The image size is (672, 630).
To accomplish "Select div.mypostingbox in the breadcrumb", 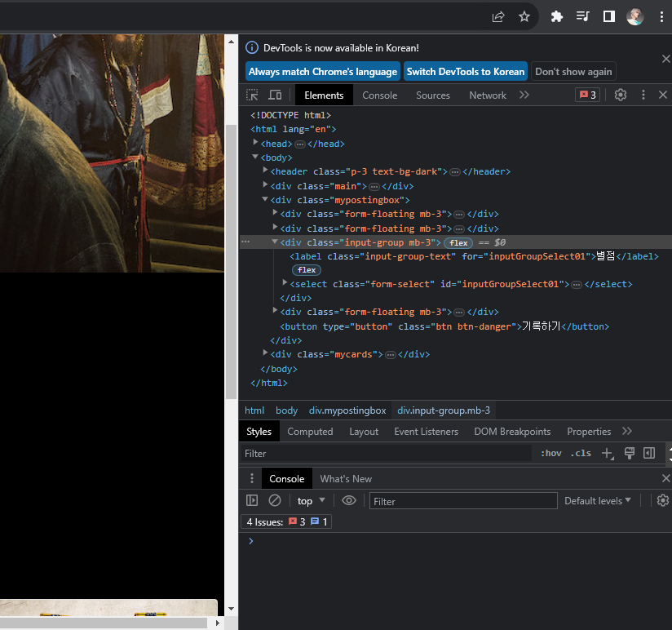I will tap(347, 410).
